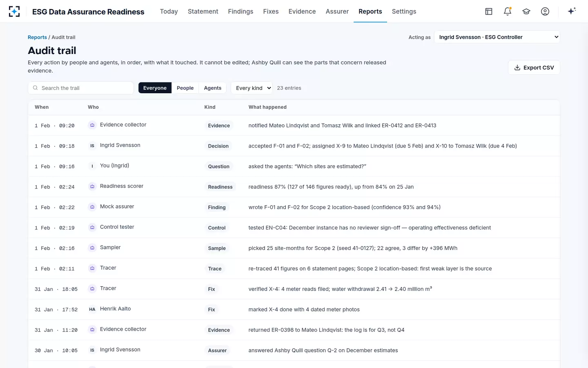Image resolution: width=588 pixels, height=368 pixels.
Task: Open the Settings tab
Action: pyautogui.click(x=404, y=11)
